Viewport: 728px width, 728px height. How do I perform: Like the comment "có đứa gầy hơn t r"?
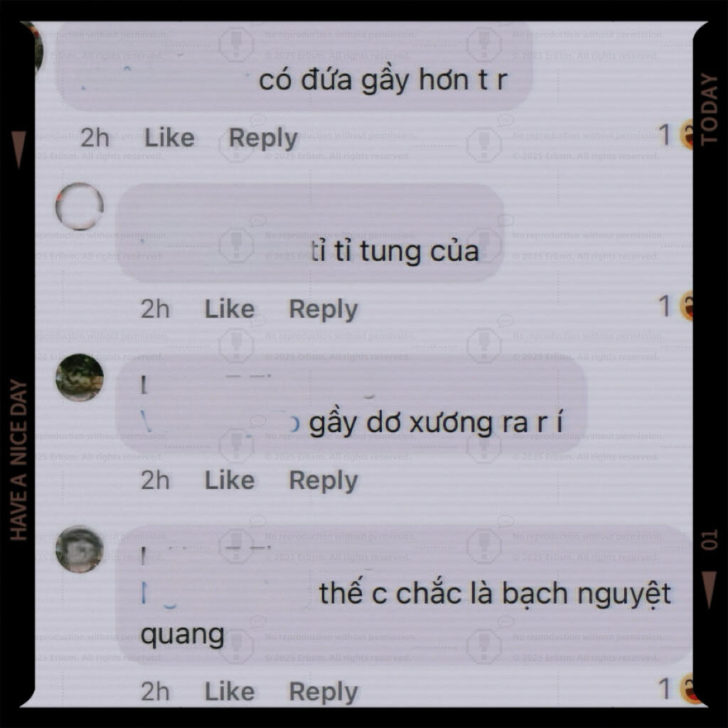[169, 139]
